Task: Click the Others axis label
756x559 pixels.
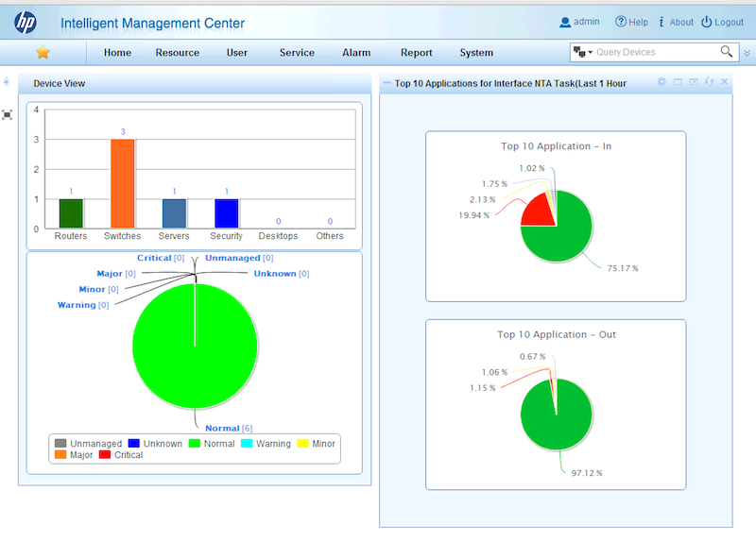Action: (330, 236)
